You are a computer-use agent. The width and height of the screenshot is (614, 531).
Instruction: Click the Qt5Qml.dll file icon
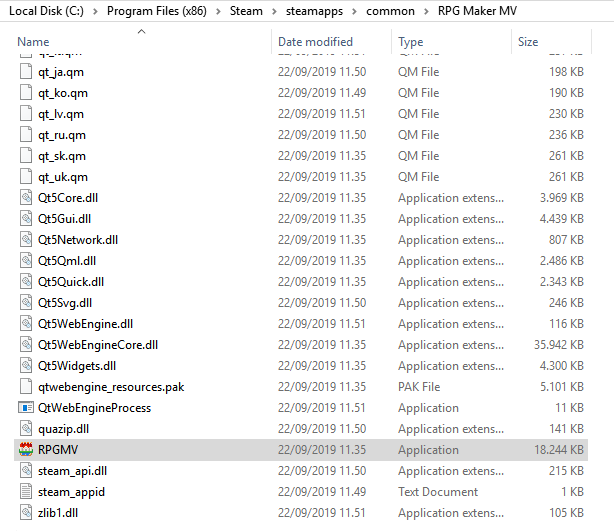pyautogui.click(x=26, y=260)
